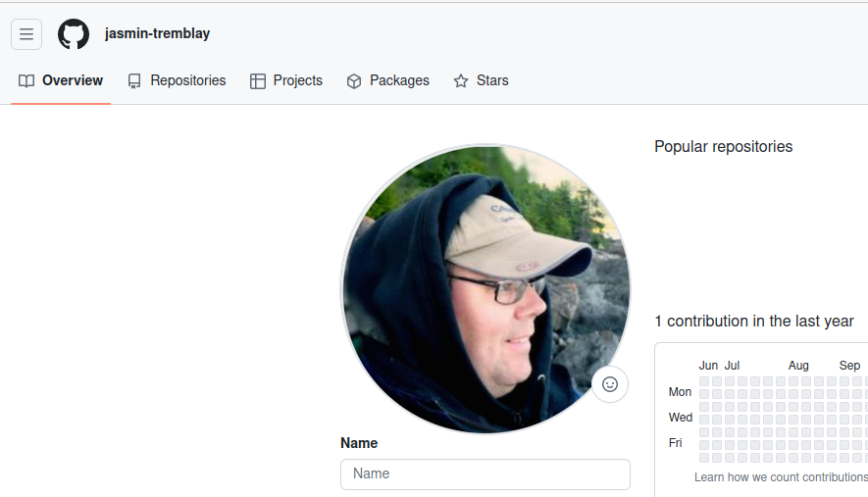Image resolution: width=868 pixels, height=497 pixels.
Task: Click the jasmin-tremblay username link
Action: [x=157, y=34]
